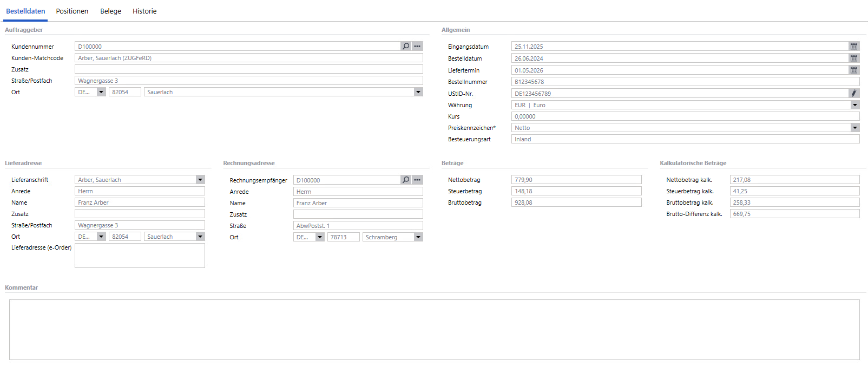Image resolution: width=868 pixels, height=366 pixels.
Task: Open the Bestelldatum calendar picker
Action: coord(854,58)
